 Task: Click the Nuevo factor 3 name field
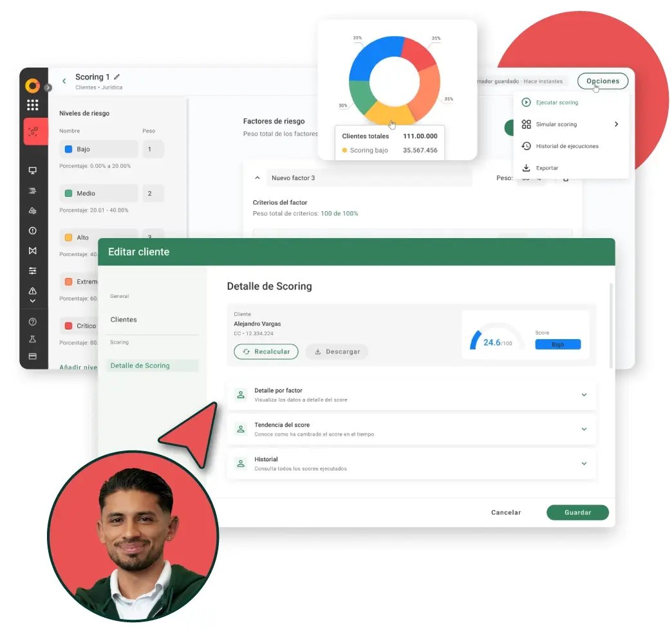pos(369,178)
